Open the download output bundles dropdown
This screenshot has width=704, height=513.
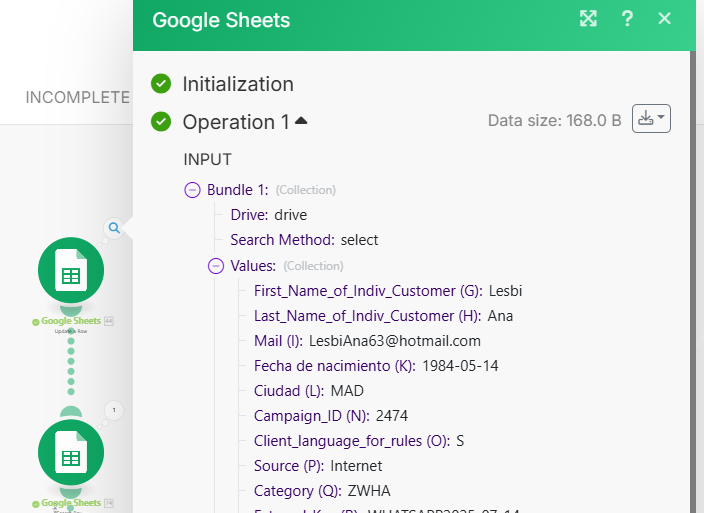[651, 119]
